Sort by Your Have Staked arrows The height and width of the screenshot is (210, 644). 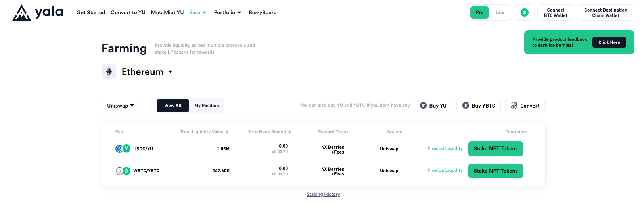(x=290, y=132)
